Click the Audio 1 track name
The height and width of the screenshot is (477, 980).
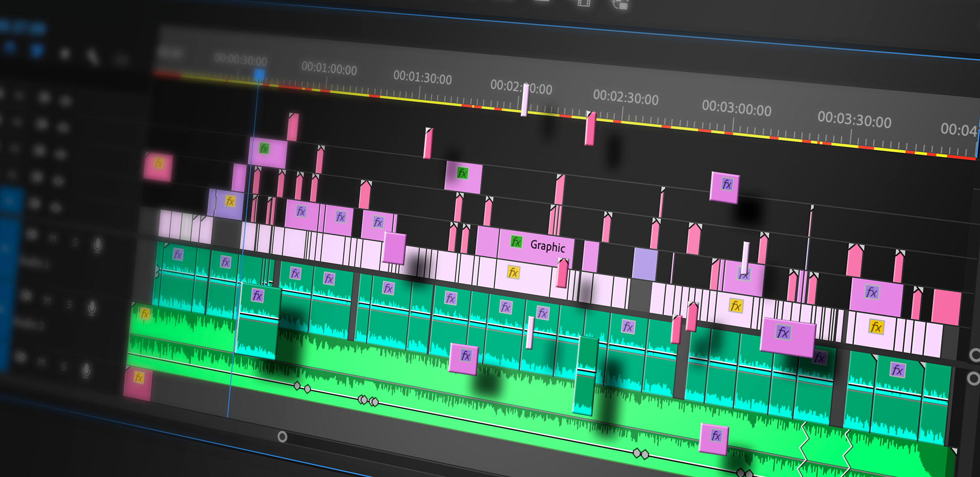click(35, 263)
